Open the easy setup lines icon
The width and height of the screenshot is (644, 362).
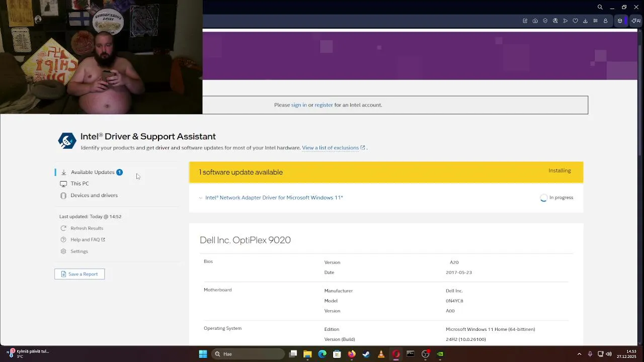[595, 21]
